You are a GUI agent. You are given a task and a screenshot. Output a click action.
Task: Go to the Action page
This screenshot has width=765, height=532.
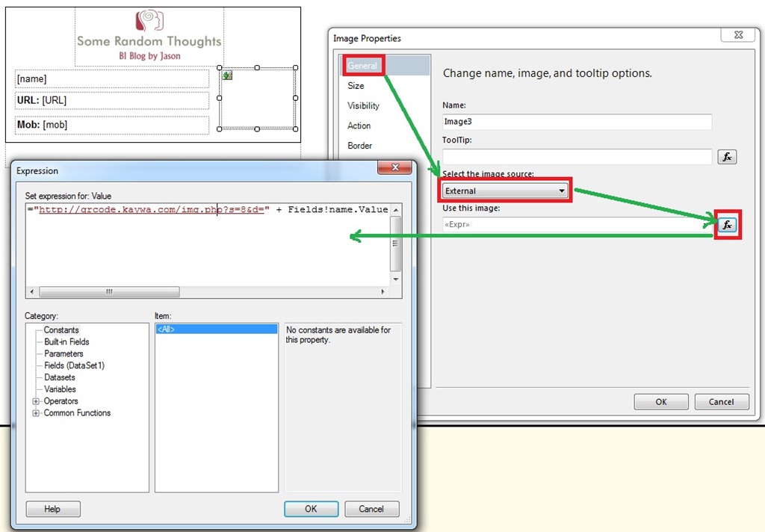click(359, 126)
